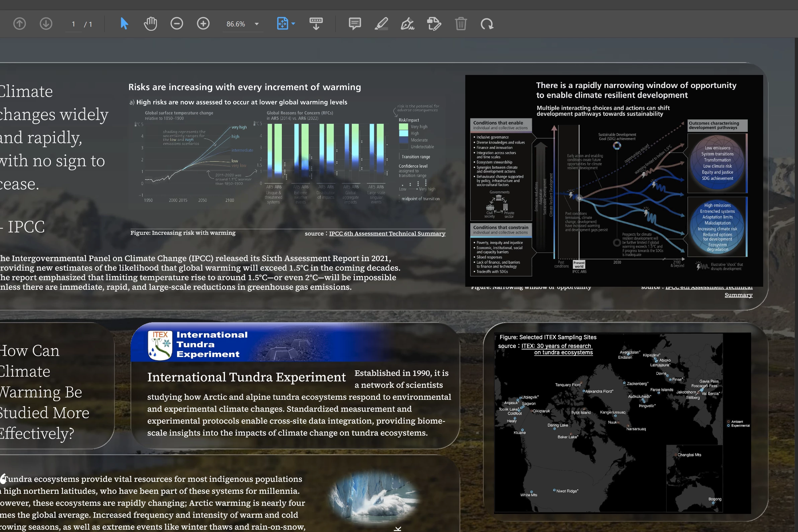798x532 pixels.
Task: Expand the fit page options arrow
Action: [293, 24]
